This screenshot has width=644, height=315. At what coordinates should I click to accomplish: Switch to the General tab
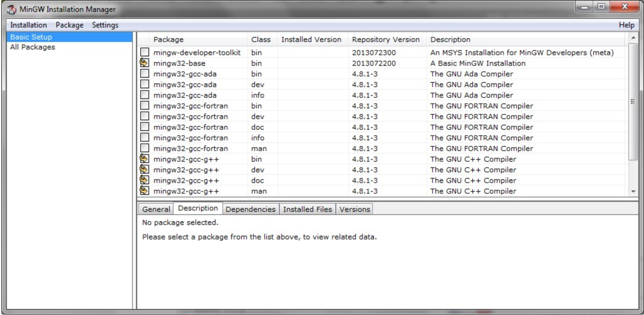tap(155, 209)
